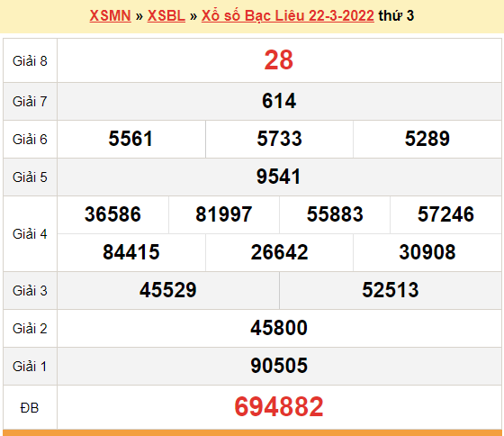
Task: Click the Giải 4 number 81997
Action: click(x=224, y=214)
